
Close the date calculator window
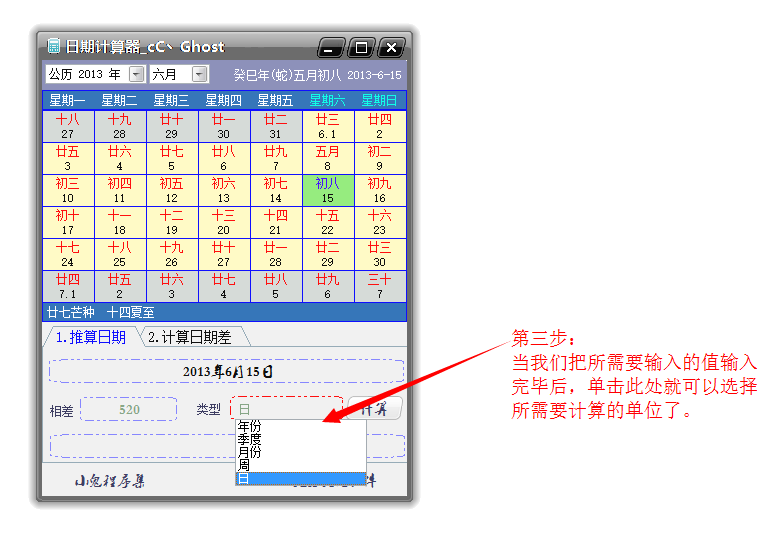point(391,48)
